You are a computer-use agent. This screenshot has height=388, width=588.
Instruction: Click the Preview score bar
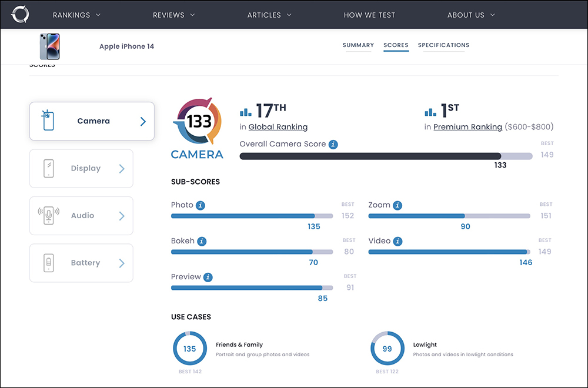click(252, 288)
